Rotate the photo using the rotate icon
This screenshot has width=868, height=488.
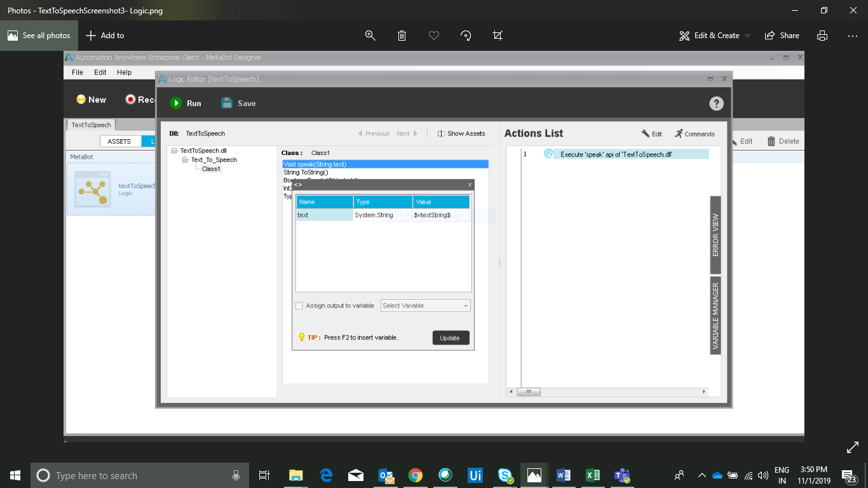(466, 36)
